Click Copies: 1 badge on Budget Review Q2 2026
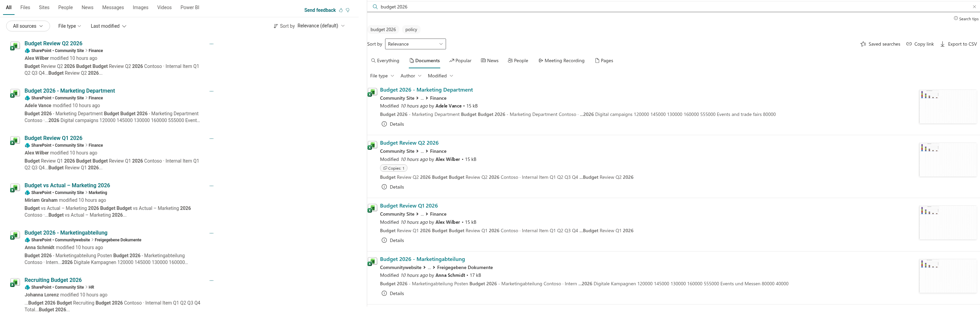The image size is (980, 313). click(x=394, y=168)
